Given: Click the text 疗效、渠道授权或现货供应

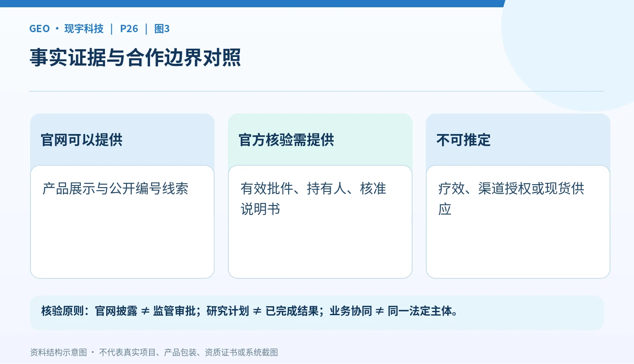Looking at the screenshot, I should tap(511, 199).
